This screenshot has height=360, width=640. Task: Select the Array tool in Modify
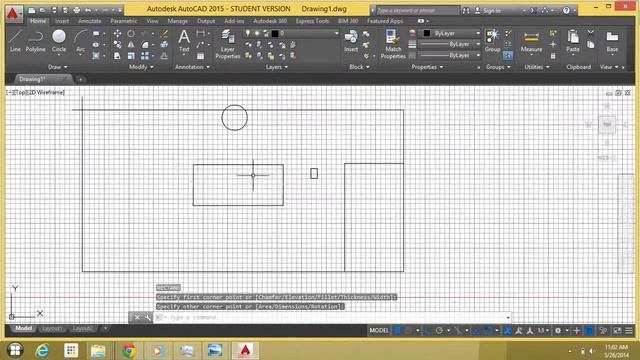coord(145,56)
